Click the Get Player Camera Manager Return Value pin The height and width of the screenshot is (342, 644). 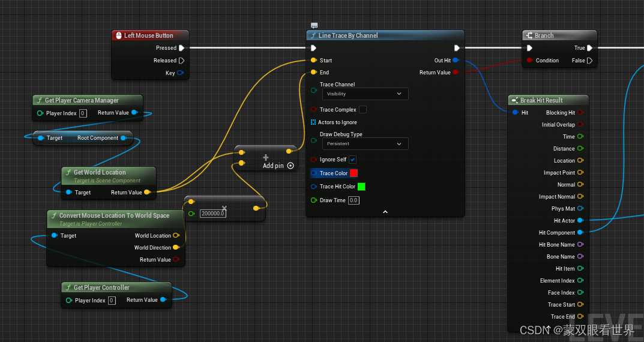click(134, 112)
